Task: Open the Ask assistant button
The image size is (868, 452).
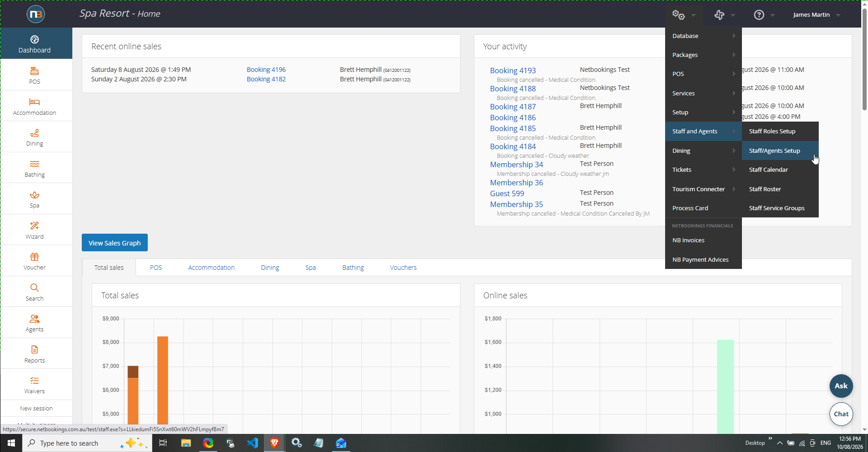Action: (x=841, y=386)
